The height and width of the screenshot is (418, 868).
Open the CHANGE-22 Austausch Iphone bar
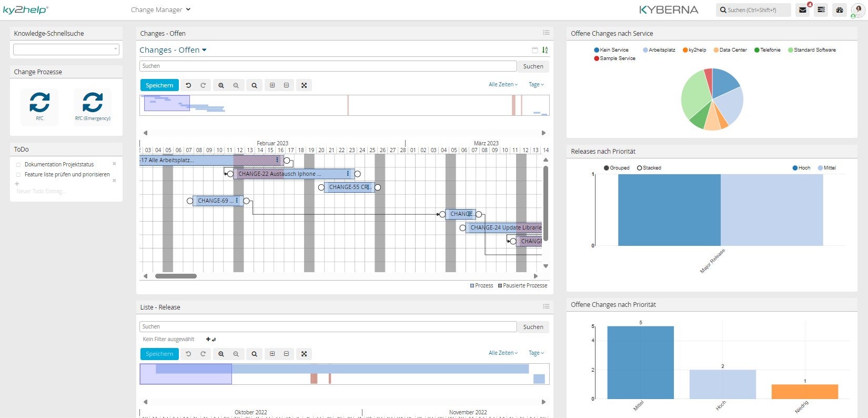point(293,174)
